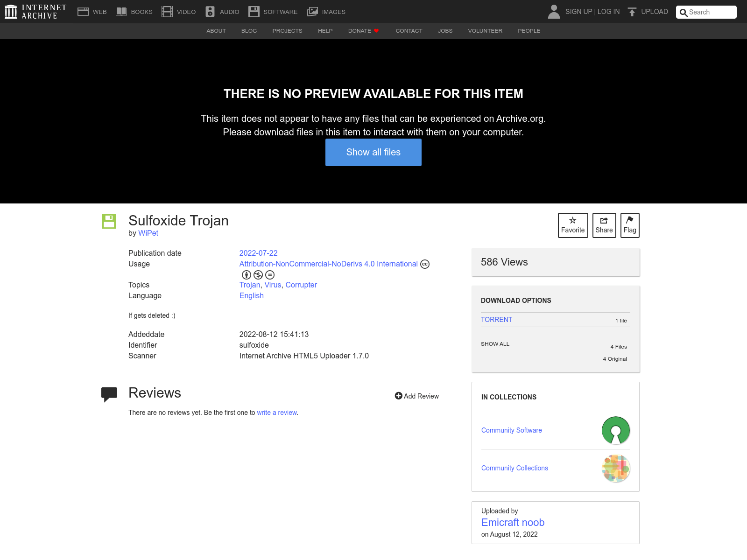Open the Community Software collection thumbnail
The width and height of the screenshot is (747, 560).
616,430
